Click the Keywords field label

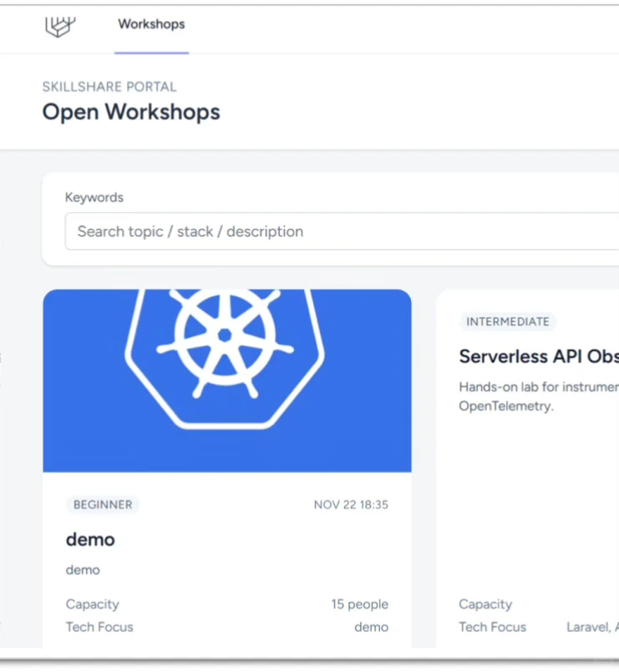pyautogui.click(x=94, y=197)
